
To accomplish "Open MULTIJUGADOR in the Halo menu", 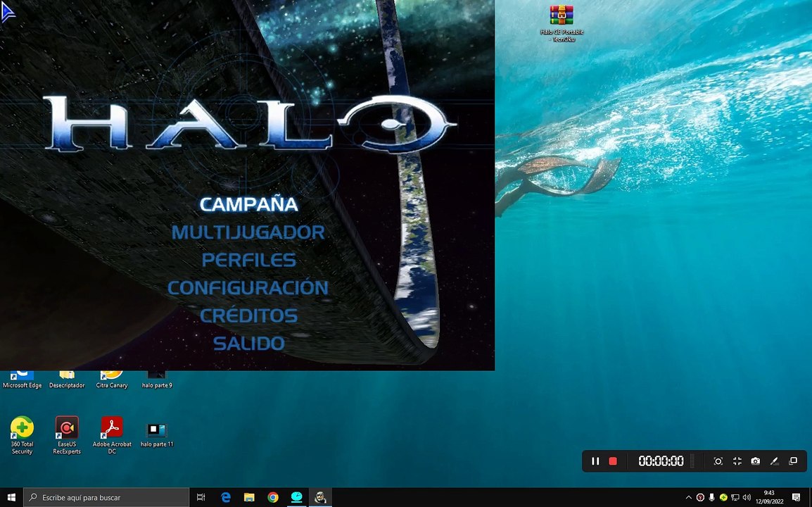I will coord(248,232).
